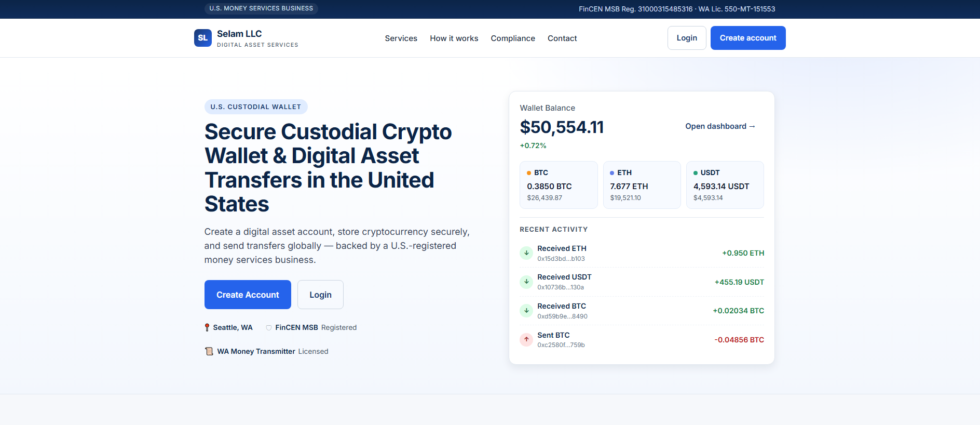The height and width of the screenshot is (425, 980).
Task: Click the Received USDT down-arrow icon
Action: click(526, 282)
